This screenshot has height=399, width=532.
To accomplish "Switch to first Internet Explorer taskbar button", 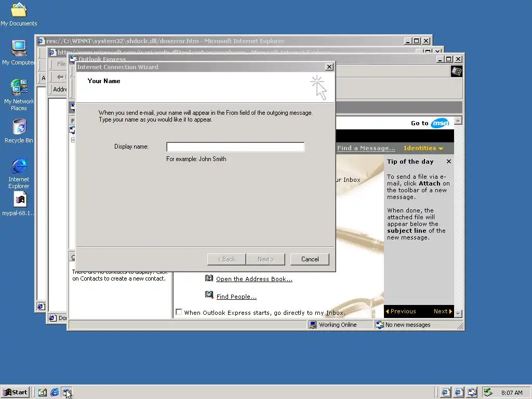I will (445, 392).
